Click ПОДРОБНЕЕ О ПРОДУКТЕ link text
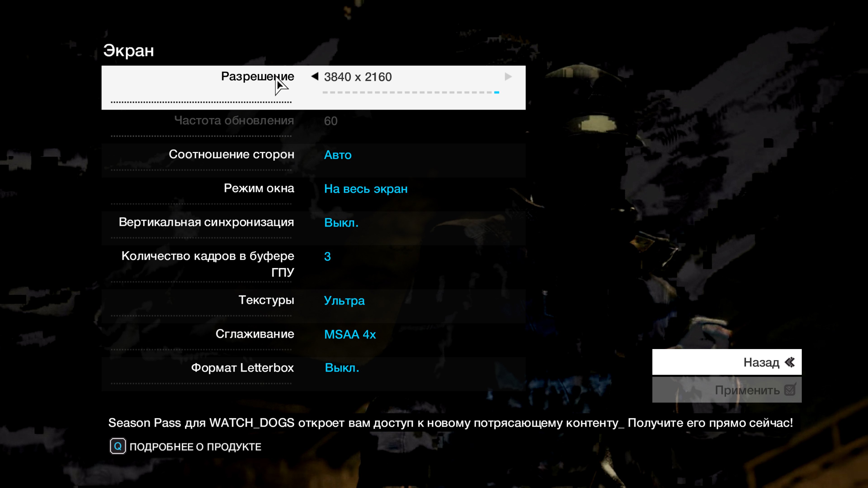Viewport: 868px width, 488px height. click(195, 447)
